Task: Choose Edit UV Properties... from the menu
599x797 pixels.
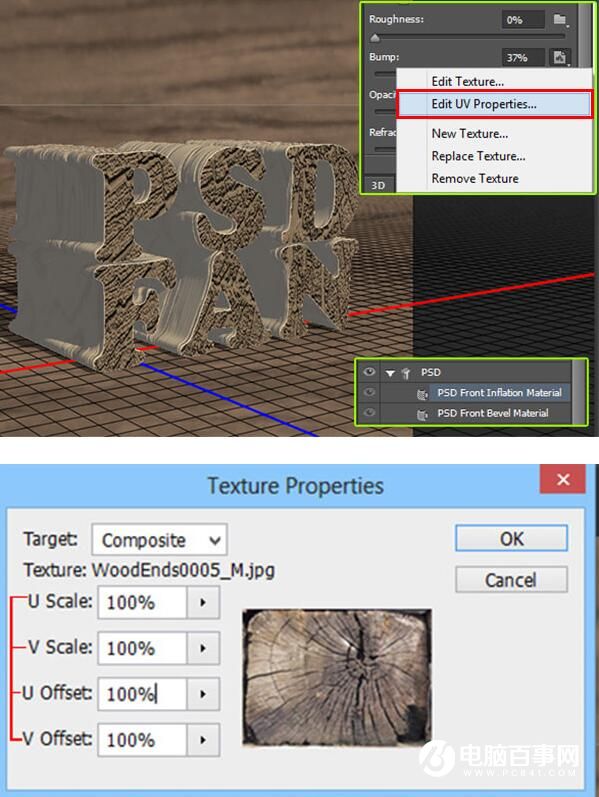Action: point(494,104)
